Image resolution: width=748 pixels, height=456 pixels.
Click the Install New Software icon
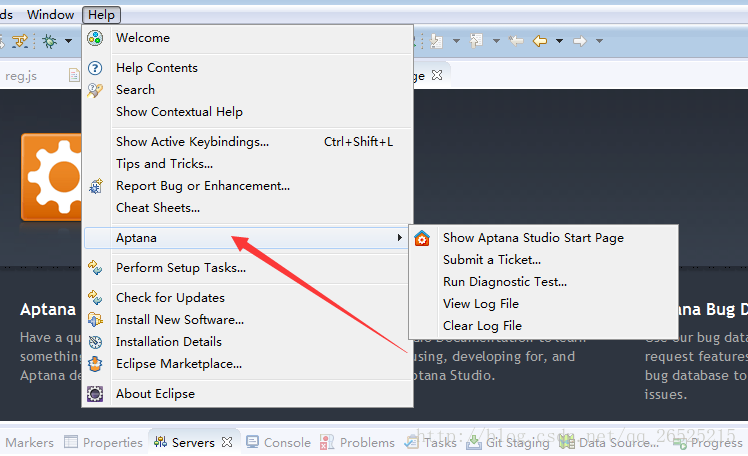click(x=95, y=320)
